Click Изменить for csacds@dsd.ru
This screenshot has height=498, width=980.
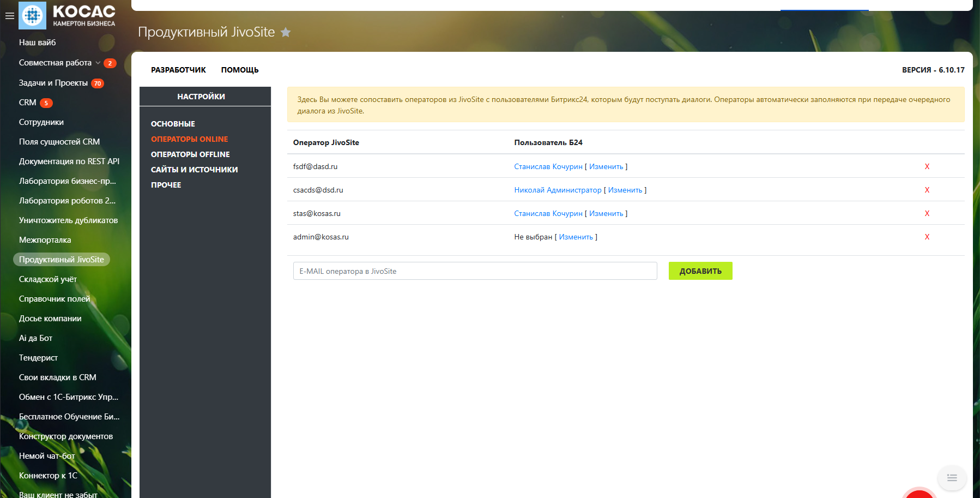pos(625,190)
